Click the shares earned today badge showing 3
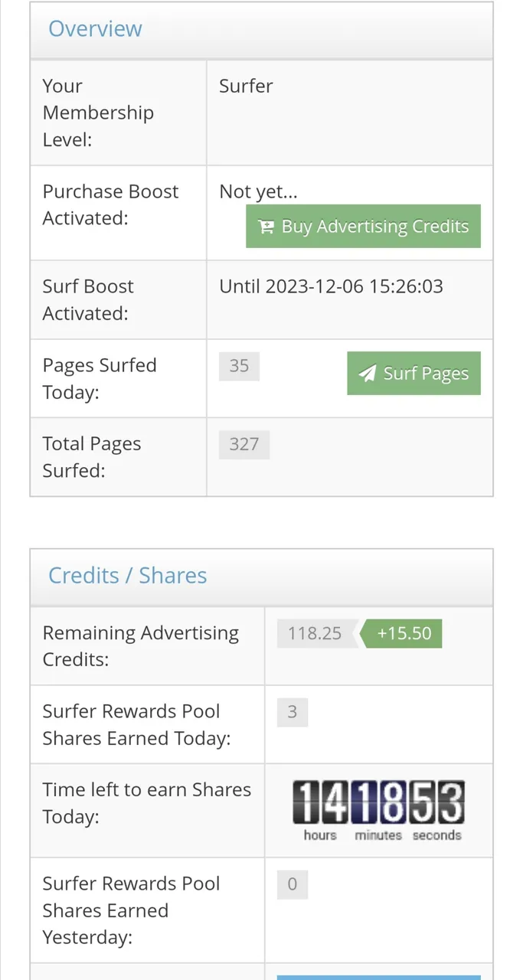Image resolution: width=523 pixels, height=980 pixels. [x=292, y=712]
